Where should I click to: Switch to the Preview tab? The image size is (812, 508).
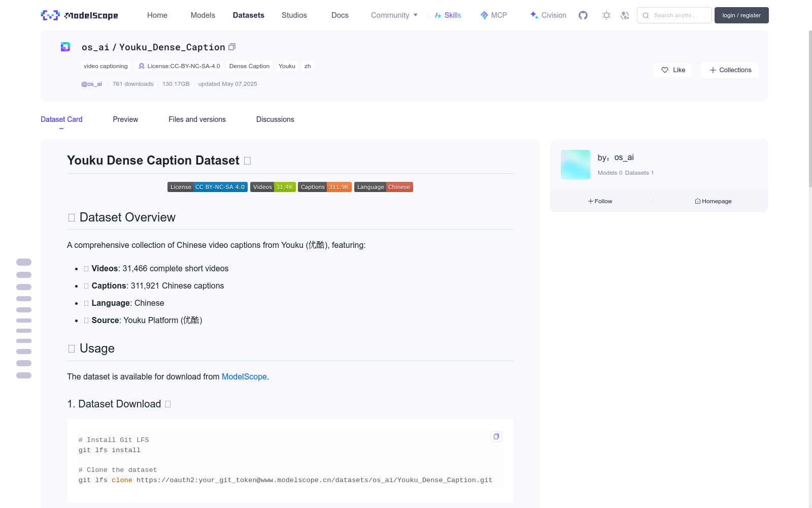pyautogui.click(x=125, y=119)
